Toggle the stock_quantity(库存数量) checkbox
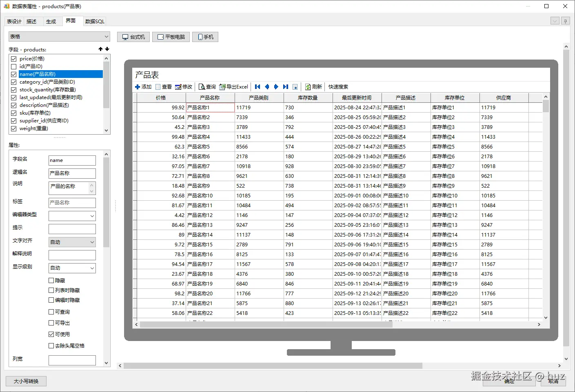575x392 pixels. pyautogui.click(x=14, y=90)
